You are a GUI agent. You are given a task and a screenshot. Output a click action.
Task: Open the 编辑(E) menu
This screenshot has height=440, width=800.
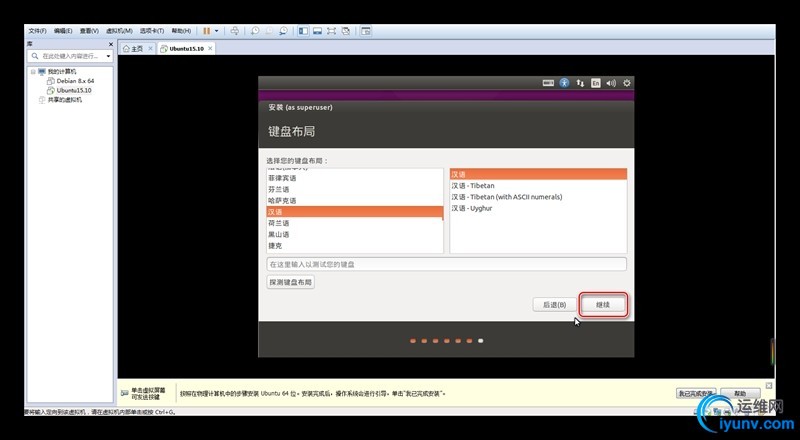63,31
